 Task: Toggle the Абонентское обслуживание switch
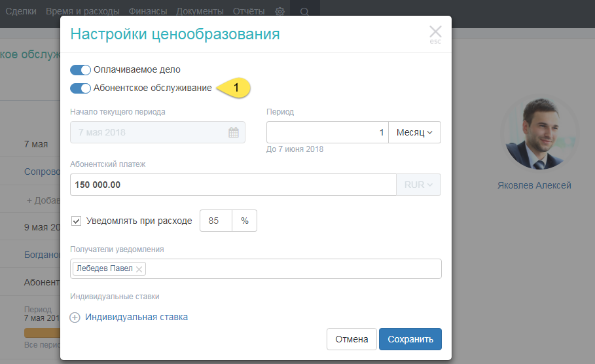click(x=80, y=88)
